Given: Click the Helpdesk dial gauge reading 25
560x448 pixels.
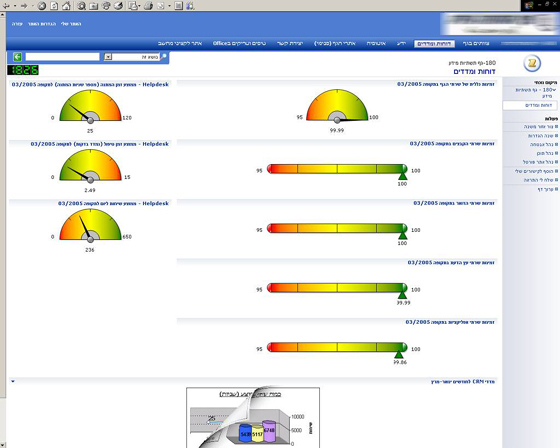Looking at the screenshot, I should (x=90, y=106).
